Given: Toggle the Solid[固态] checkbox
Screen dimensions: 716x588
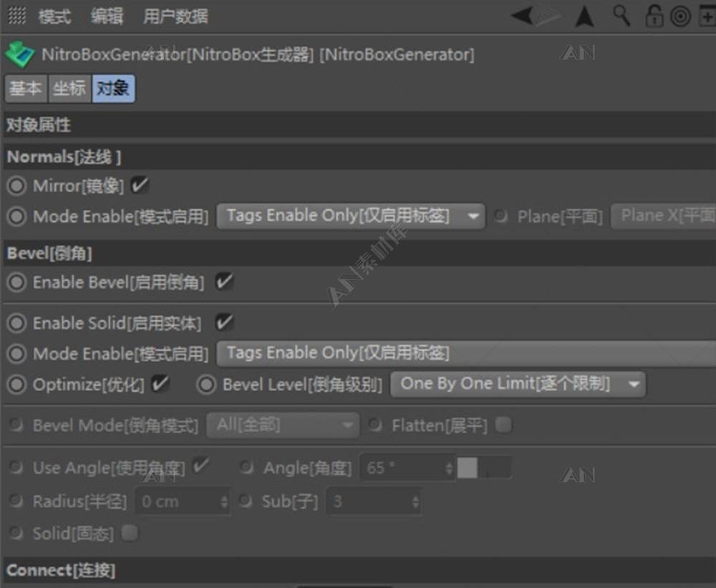Looking at the screenshot, I should (130, 533).
